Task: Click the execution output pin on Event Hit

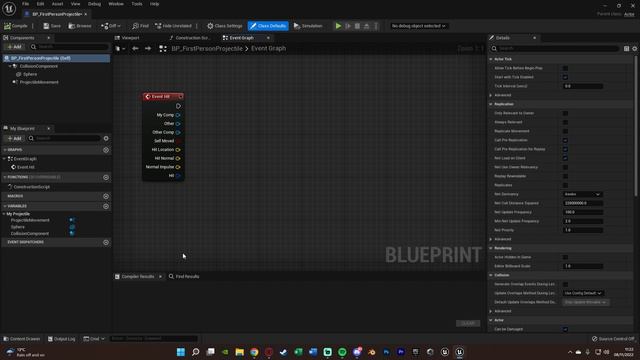Action: coord(178,106)
